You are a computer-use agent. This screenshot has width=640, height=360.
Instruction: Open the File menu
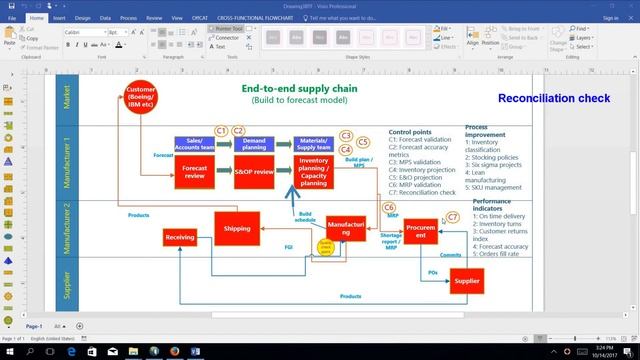pyautogui.click(x=12, y=18)
